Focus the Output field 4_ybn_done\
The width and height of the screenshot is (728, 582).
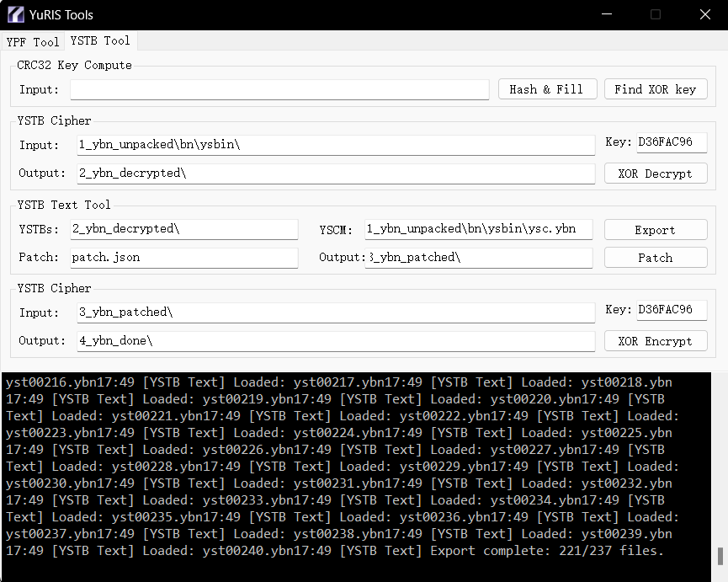tap(336, 341)
